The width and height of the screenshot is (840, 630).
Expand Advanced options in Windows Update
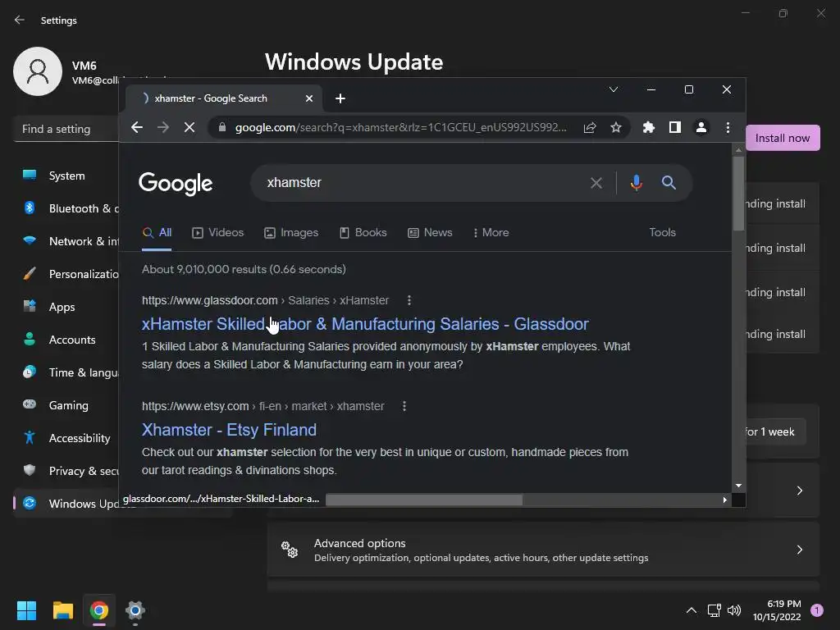point(543,550)
